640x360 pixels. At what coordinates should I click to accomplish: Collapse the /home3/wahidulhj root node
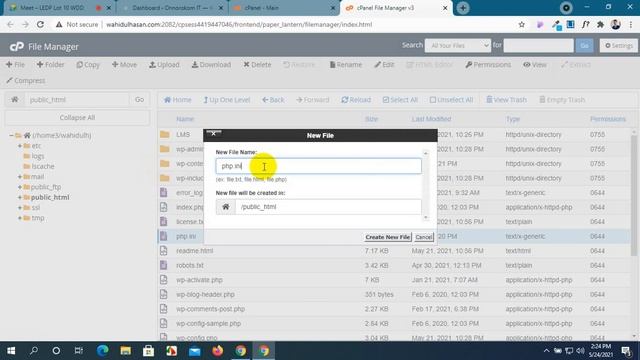(x=11, y=135)
